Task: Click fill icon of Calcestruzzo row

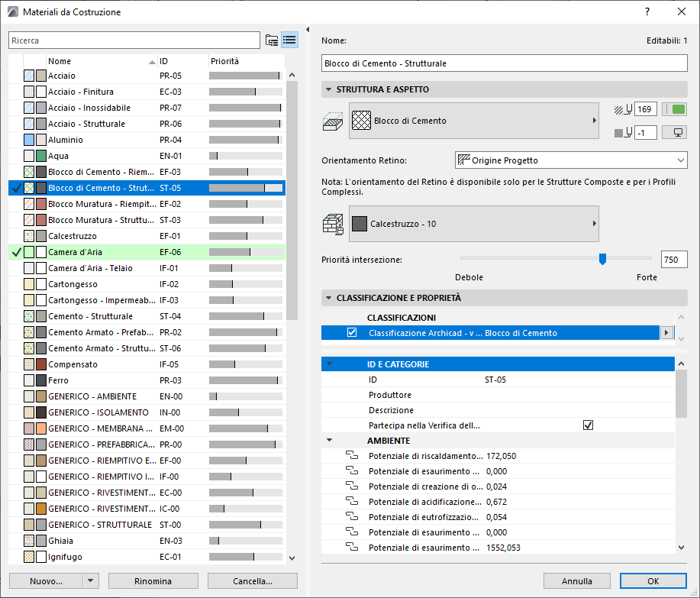Action: click(29, 236)
